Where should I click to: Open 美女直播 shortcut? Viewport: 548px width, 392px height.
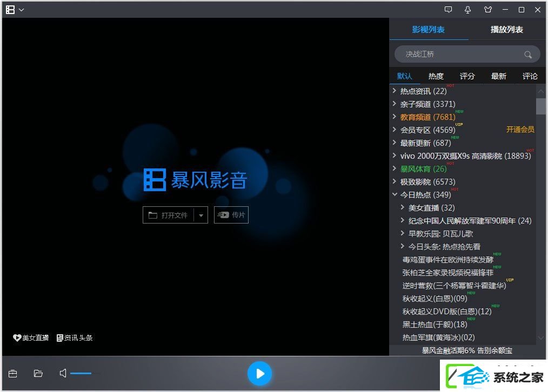(x=31, y=337)
